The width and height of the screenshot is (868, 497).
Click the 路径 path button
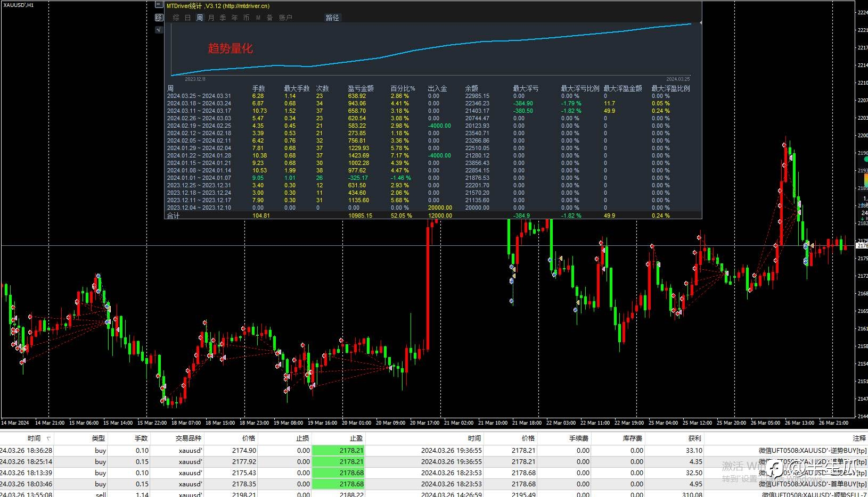[332, 18]
